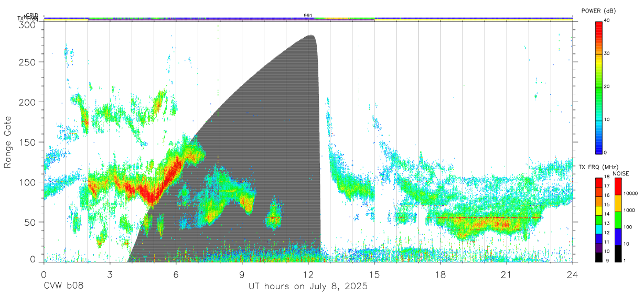
Task: Click the TX FRQ frequency color bar
Action: (598, 219)
